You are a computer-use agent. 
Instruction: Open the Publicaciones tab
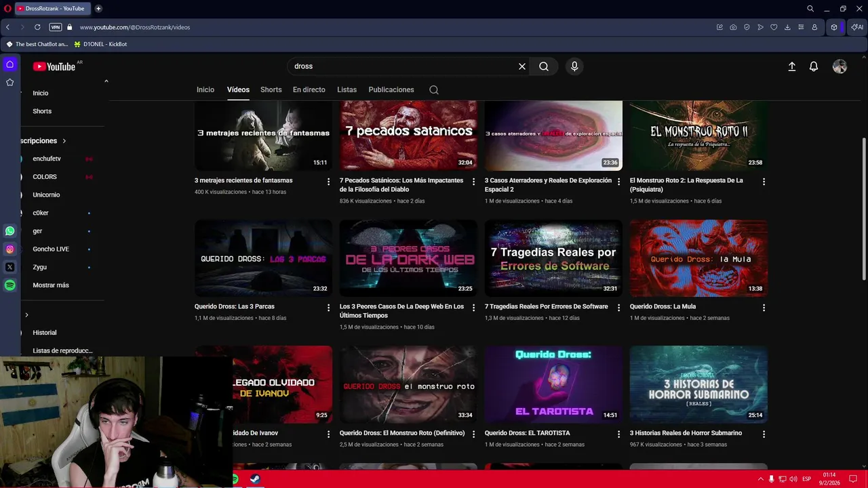(391, 89)
